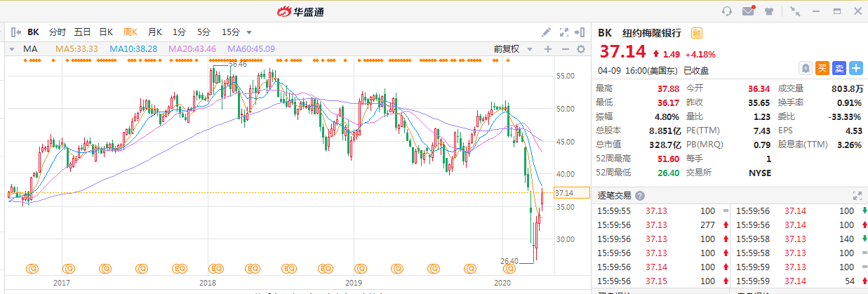868x294 pixels.
Task: Click the current price 37.14
Action: pos(622,51)
